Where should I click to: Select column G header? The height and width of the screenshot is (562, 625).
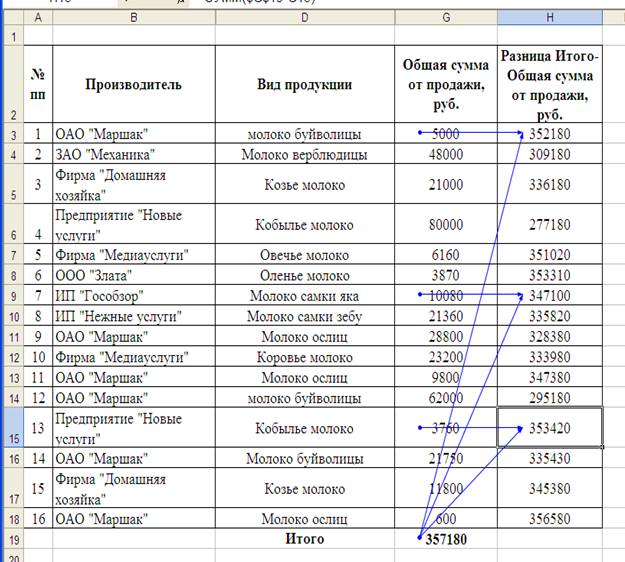pyautogui.click(x=445, y=18)
